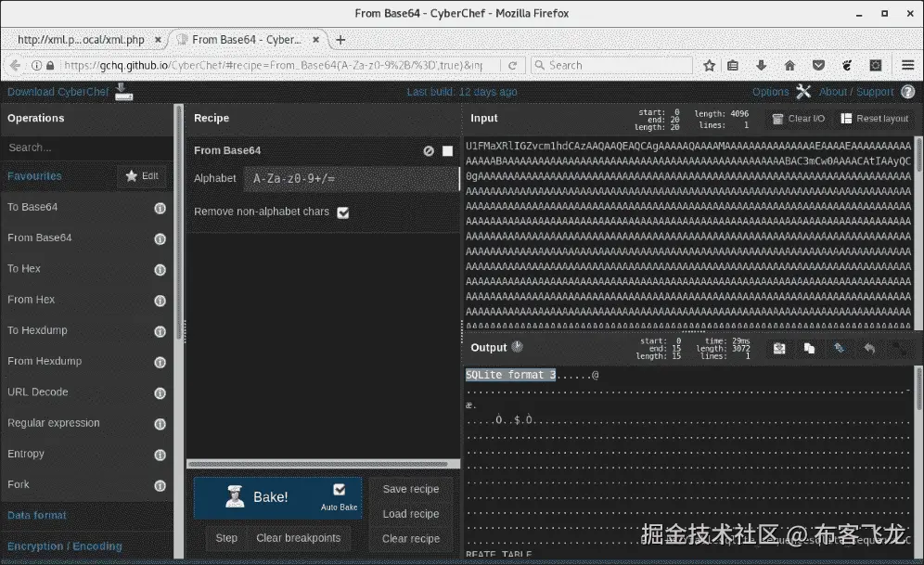Click the Download CyberChef icon
This screenshot has height=565, width=924.
point(123,92)
